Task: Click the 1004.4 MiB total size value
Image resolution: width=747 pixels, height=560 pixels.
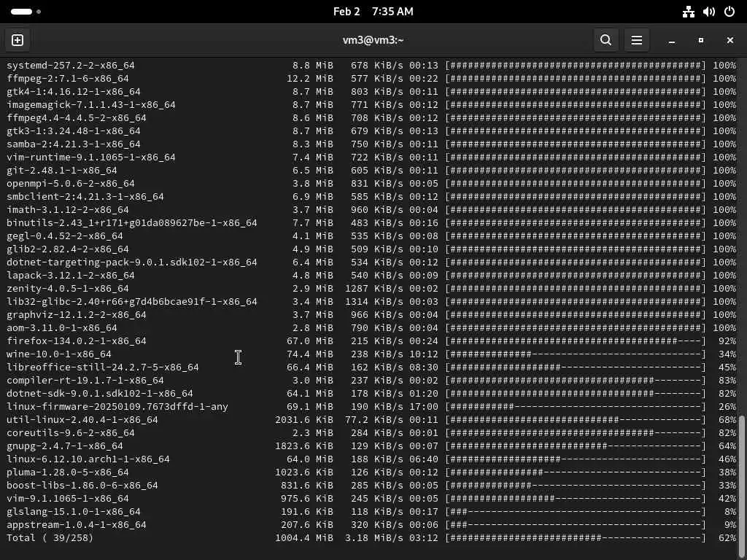Action: [x=304, y=537]
